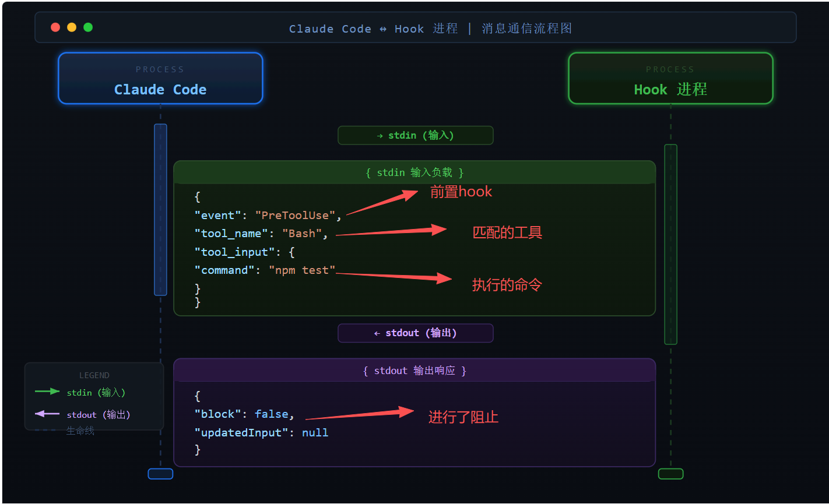
Task: Click the green stdin arrow in legend
Action: pos(47,392)
